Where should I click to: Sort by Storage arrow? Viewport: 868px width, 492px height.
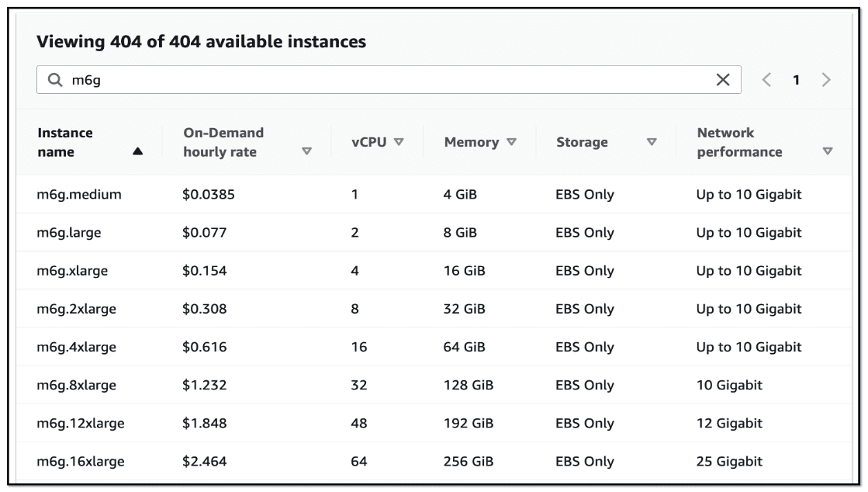(x=652, y=142)
